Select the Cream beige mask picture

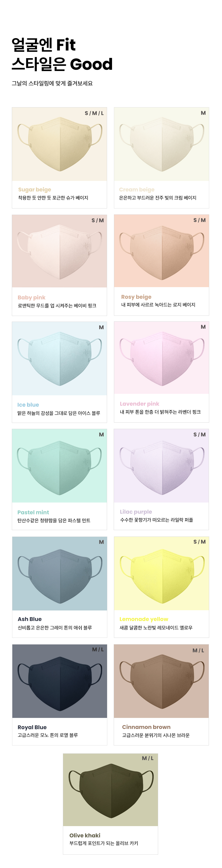[161, 144]
